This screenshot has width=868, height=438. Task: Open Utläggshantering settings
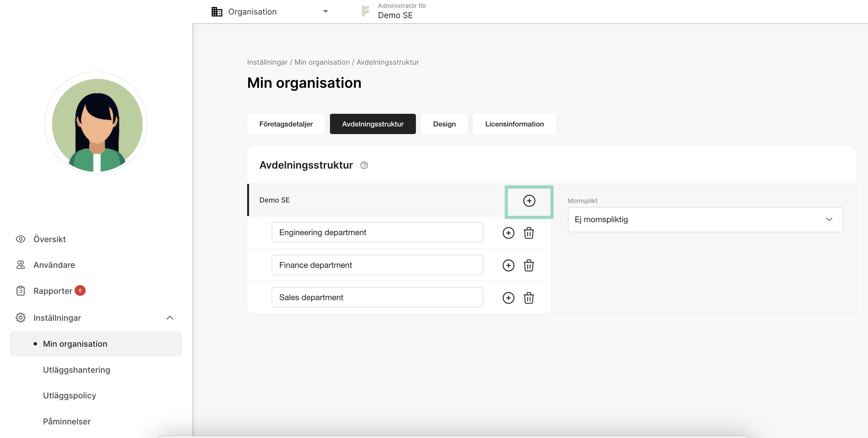point(76,370)
